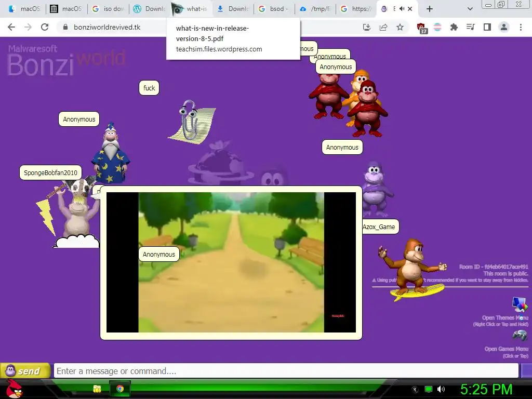This screenshot has height=399, width=532.
Task: Reload the BonziWorld page
Action: coord(45,27)
